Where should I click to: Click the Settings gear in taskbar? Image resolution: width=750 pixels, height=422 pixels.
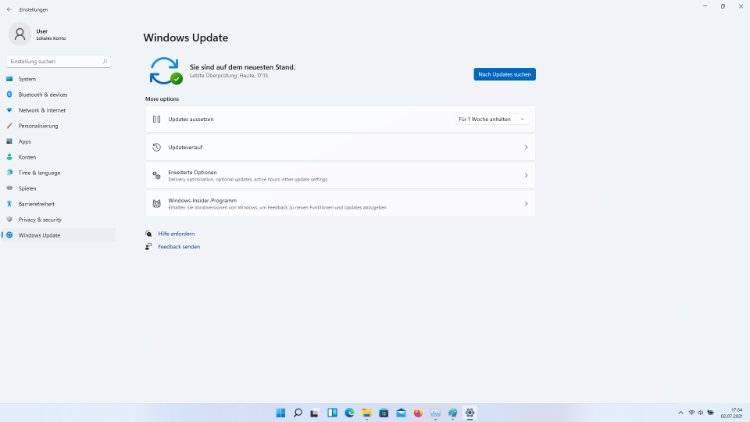coord(470,413)
